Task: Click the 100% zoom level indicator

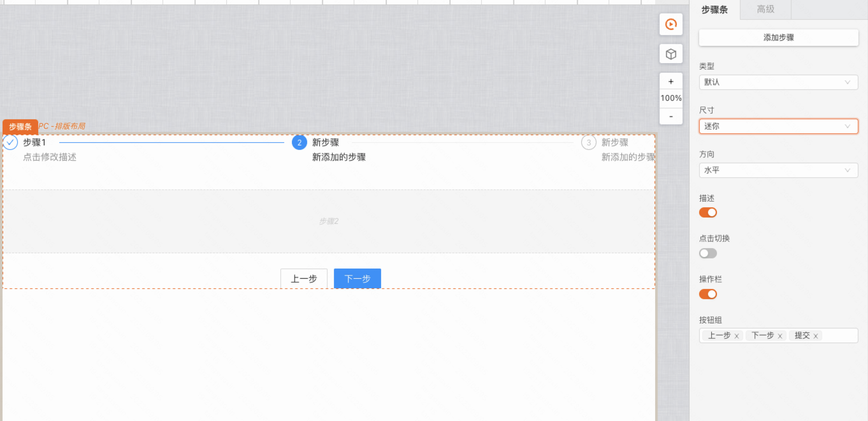Action: pos(670,98)
